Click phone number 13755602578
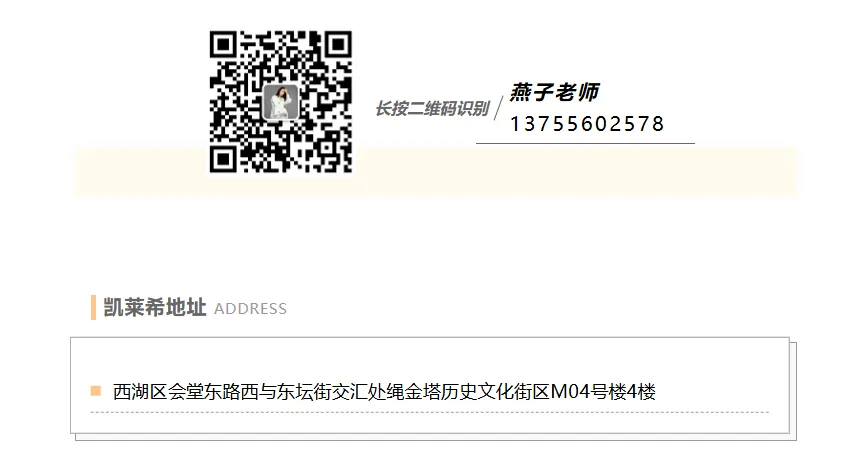This screenshot has height=474, width=841. pos(587,124)
